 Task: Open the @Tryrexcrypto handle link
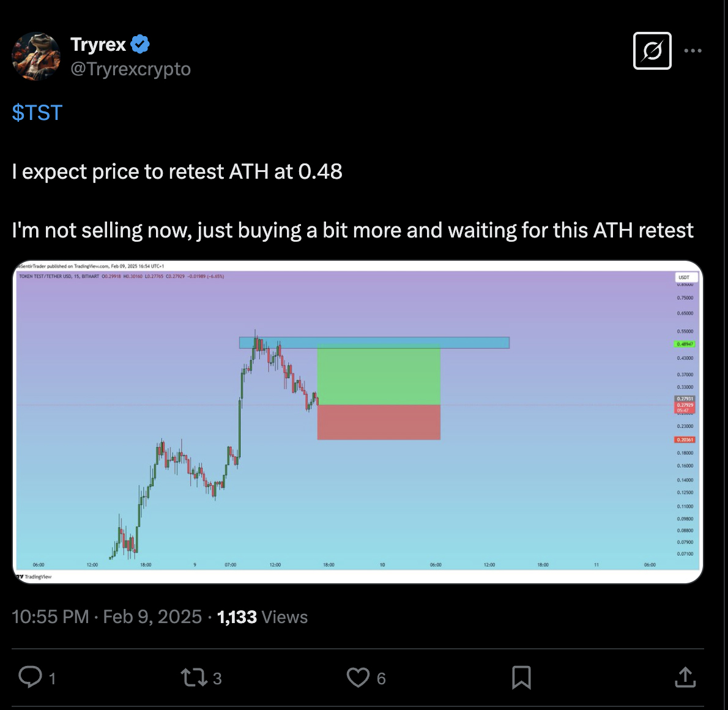pos(130,69)
